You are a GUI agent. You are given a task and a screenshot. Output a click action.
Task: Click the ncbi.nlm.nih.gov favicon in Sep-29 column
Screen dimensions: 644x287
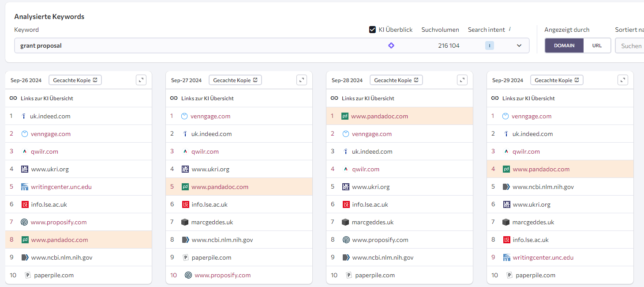506,187
